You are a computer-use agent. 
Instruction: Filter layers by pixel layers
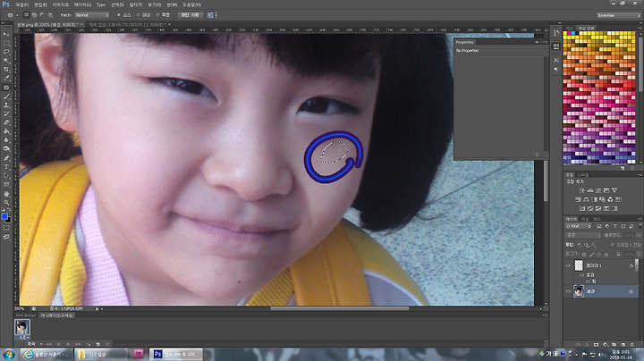(x=599, y=226)
